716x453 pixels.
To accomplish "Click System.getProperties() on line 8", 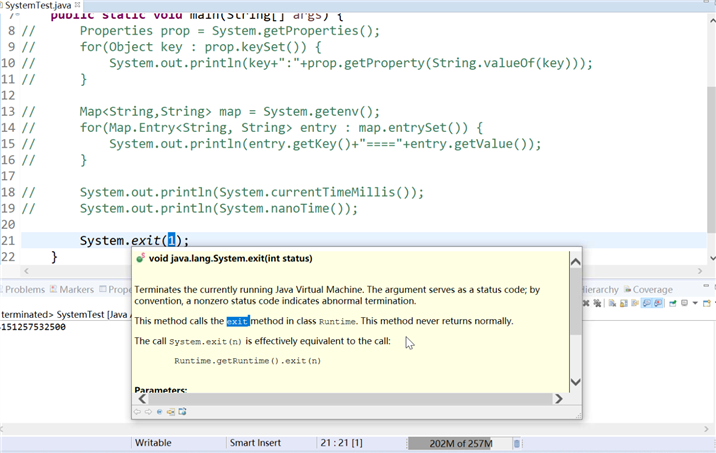I will coord(292,31).
